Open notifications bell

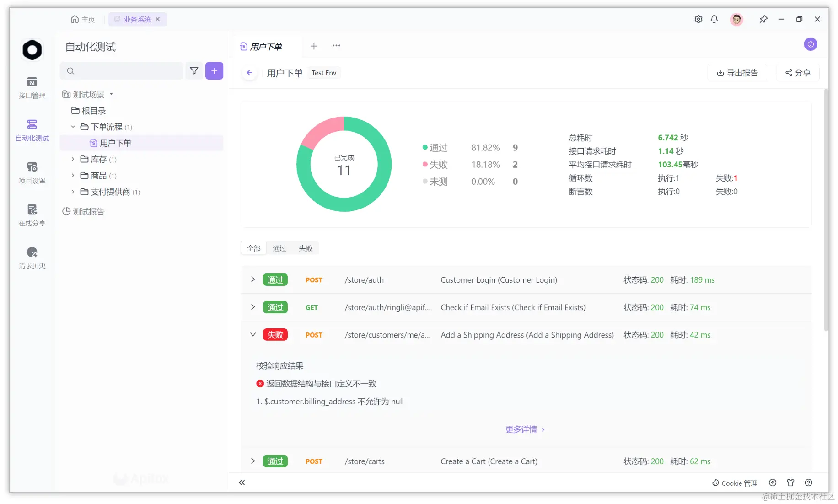pyautogui.click(x=714, y=19)
